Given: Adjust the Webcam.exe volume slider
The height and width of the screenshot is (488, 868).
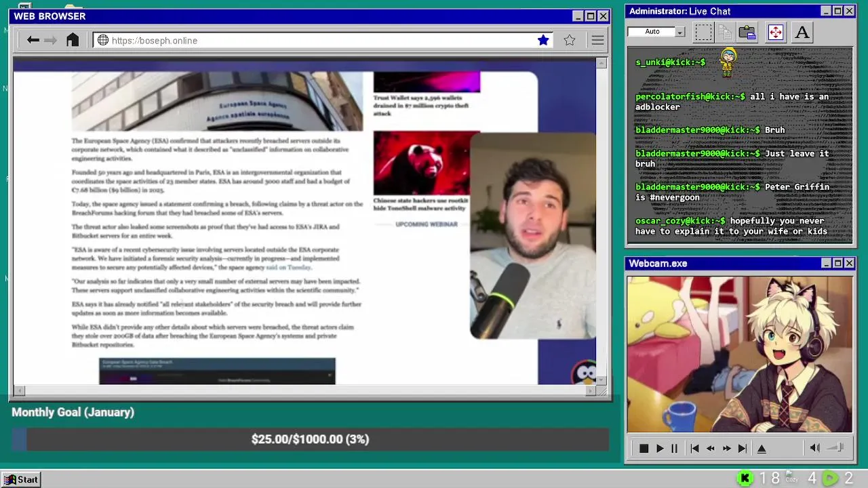Looking at the screenshot, I should pos(835,448).
